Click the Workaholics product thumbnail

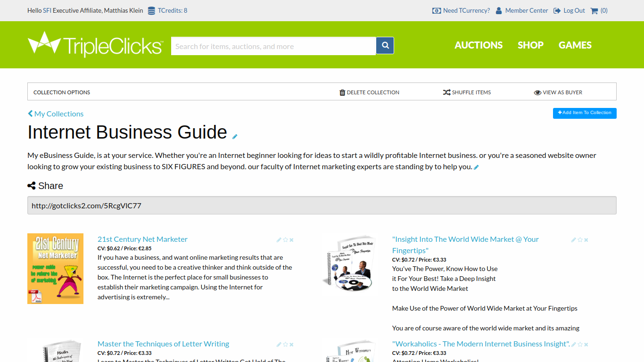pyautogui.click(x=350, y=350)
